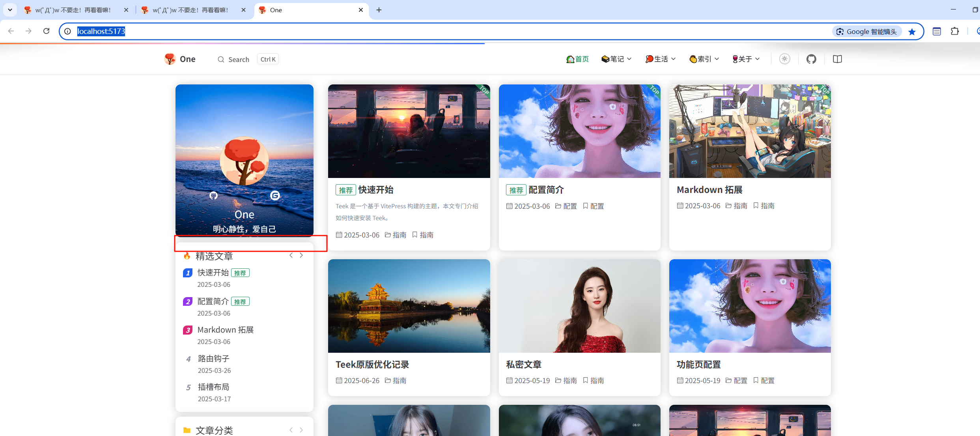Image resolution: width=980 pixels, height=436 pixels.
Task: Open 配置简介 article card title
Action: [x=546, y=190]
